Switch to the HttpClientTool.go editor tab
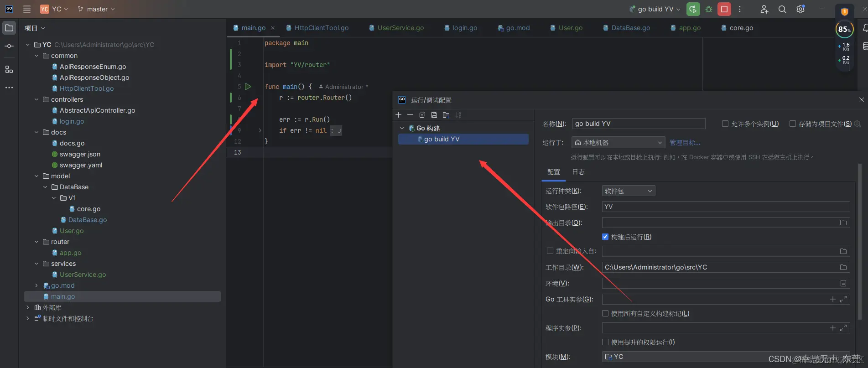The image size is (868, 368). [317, 28]
